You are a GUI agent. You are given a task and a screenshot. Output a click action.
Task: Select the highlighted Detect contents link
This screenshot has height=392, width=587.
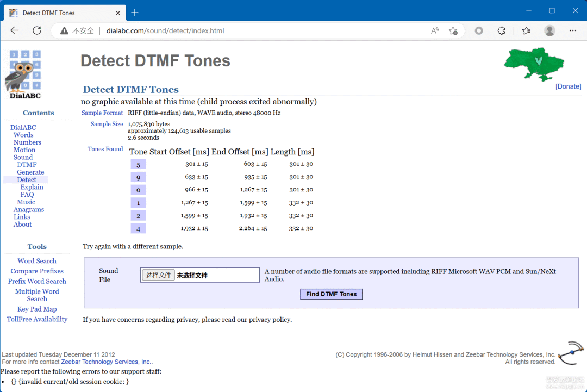(x=27, y=180)
